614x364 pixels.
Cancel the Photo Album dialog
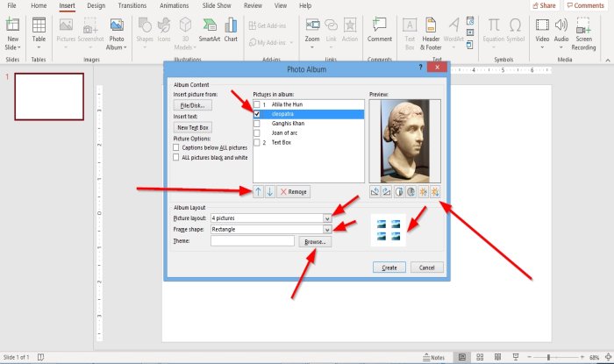pos(427,268)
